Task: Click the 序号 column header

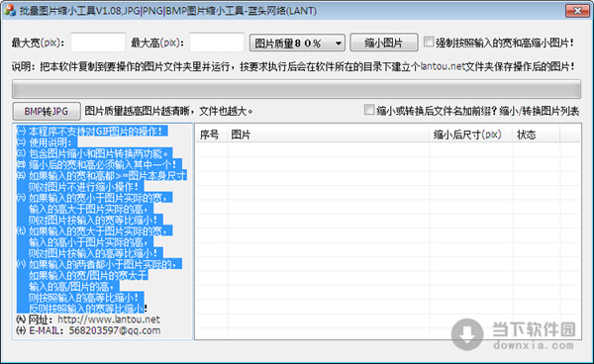Action: 212,135
